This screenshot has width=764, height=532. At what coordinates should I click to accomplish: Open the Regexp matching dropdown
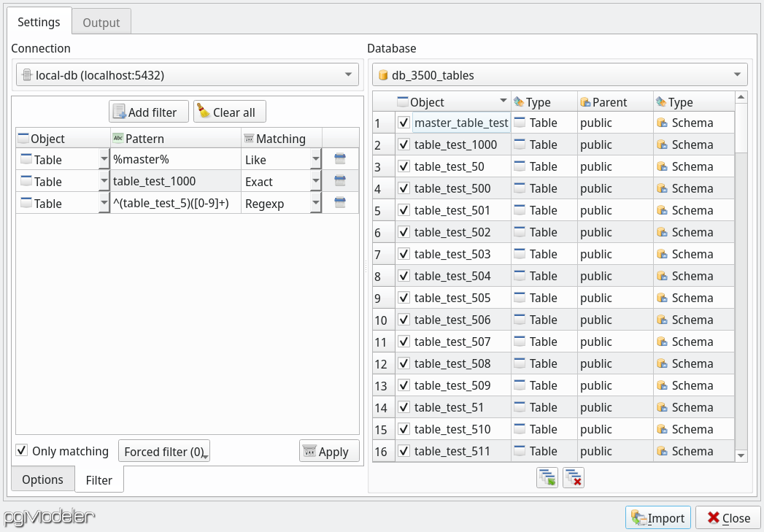tap(316, 203)
